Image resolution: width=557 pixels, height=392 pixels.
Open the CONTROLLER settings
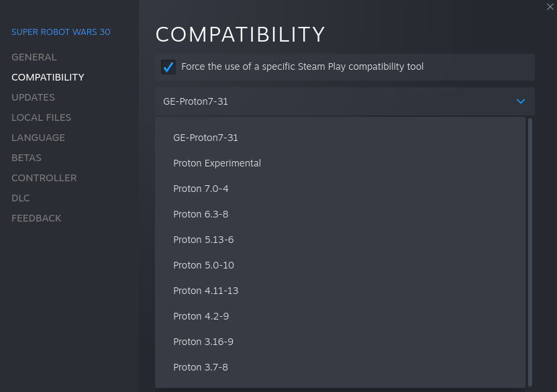point(44,178)
